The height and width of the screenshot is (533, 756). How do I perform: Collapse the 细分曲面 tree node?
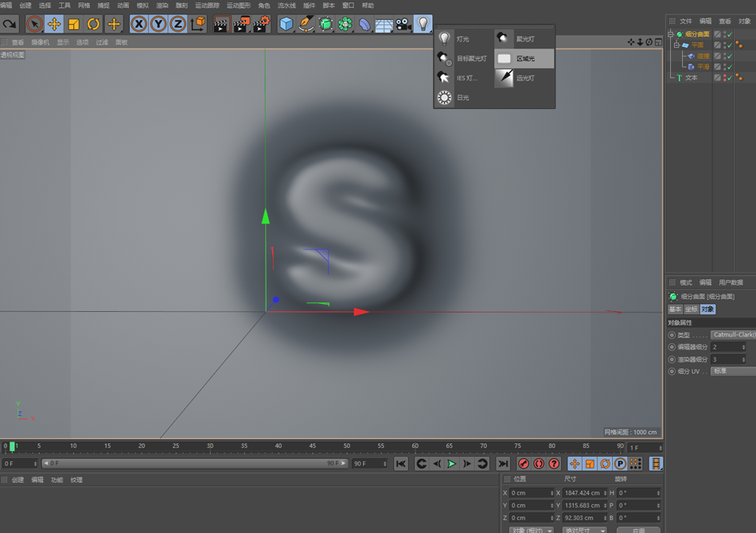point(671,34)
